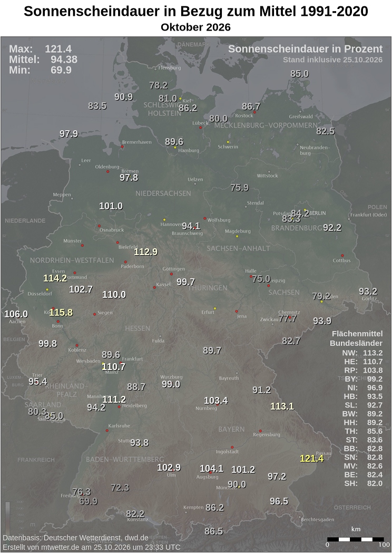Click the 'Erstellt von mtwetter.de' footer line
Screen dimensions: 392x553
[92, 547]
